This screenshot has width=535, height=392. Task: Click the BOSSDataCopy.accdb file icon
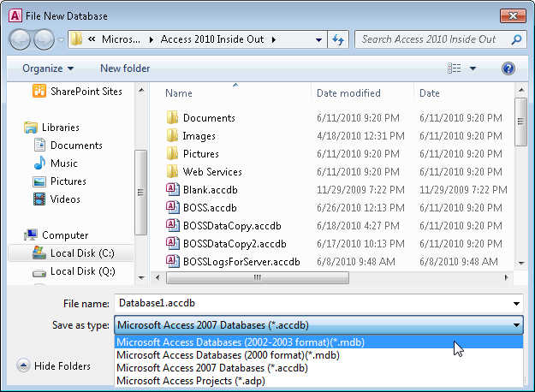click(172, 225)
